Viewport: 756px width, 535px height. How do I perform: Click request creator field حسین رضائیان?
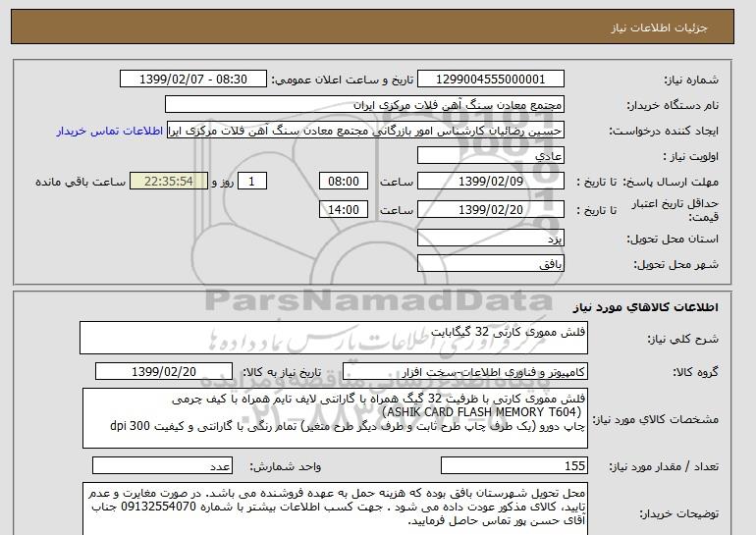click(365, 131)
